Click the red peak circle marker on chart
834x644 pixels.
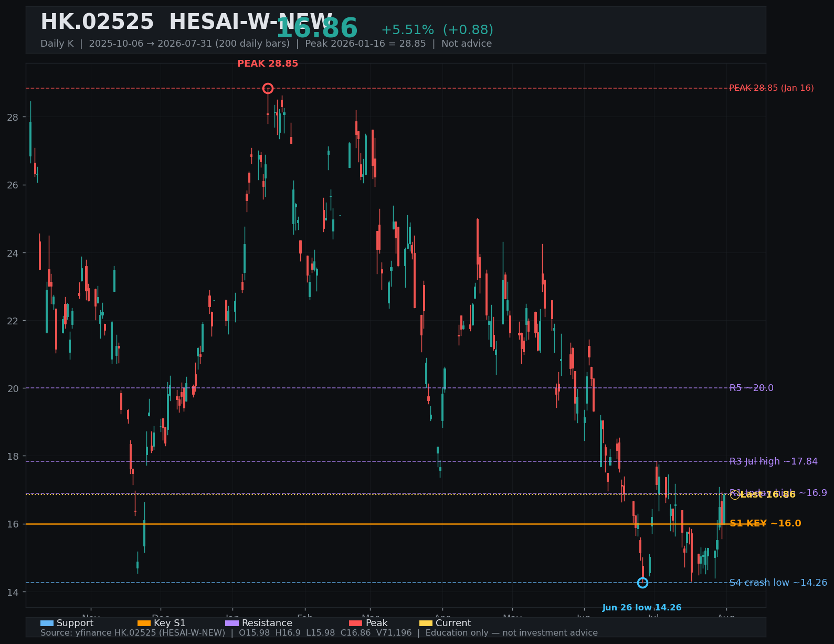268,88
